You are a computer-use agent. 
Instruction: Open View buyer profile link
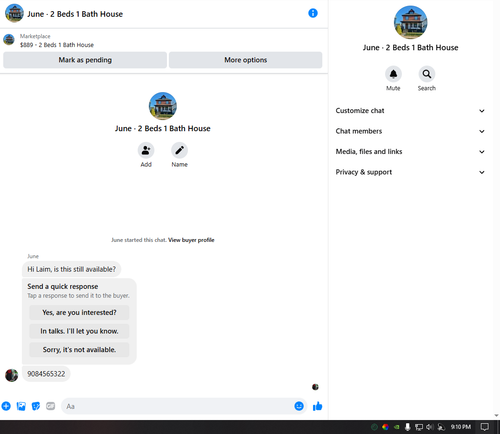point(191,240)
